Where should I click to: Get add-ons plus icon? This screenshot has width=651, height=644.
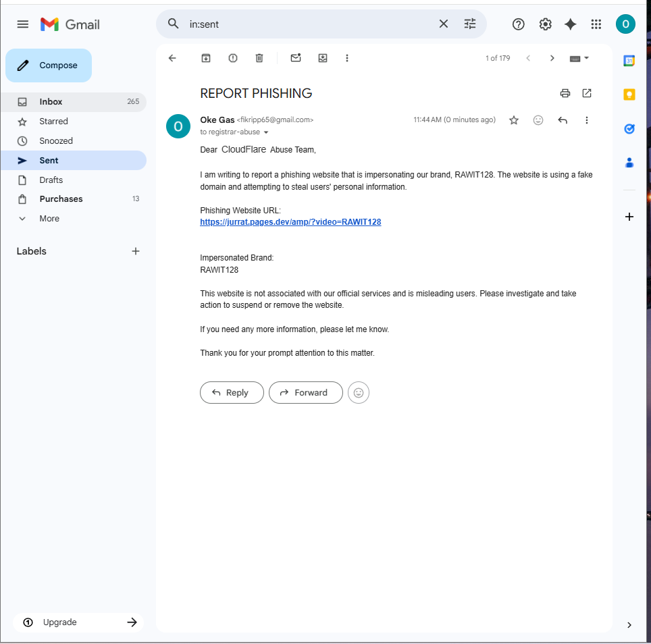click(629, 217)
